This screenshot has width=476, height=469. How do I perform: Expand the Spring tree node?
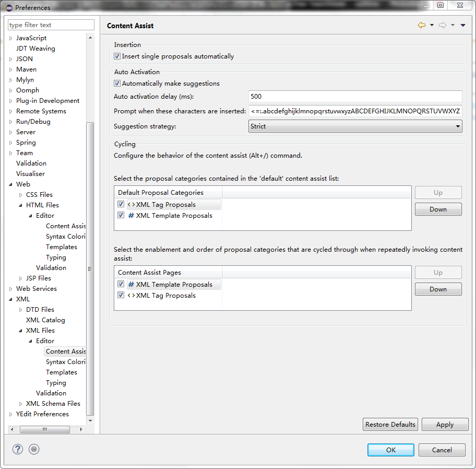(x=10, y=143)
